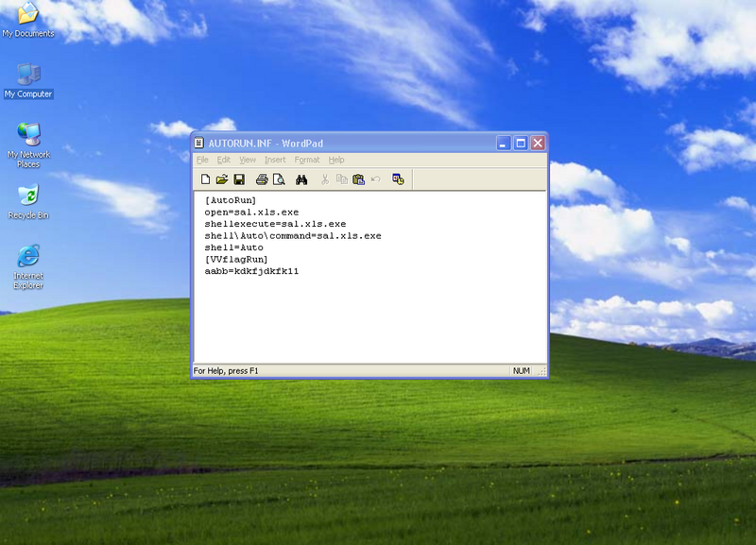Open the Format menu
The height and width of the screenshot is (545, 756).
click(x=307, y=160)
